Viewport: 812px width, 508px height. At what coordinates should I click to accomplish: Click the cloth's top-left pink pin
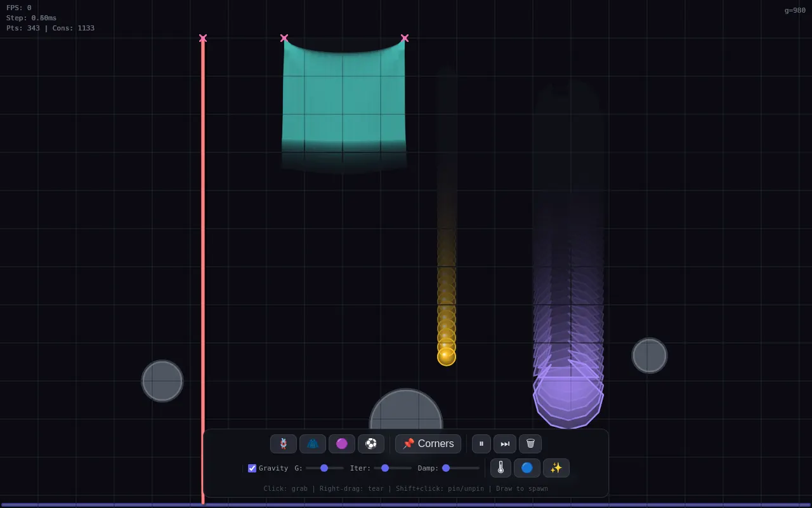click(x=284, y=38)
